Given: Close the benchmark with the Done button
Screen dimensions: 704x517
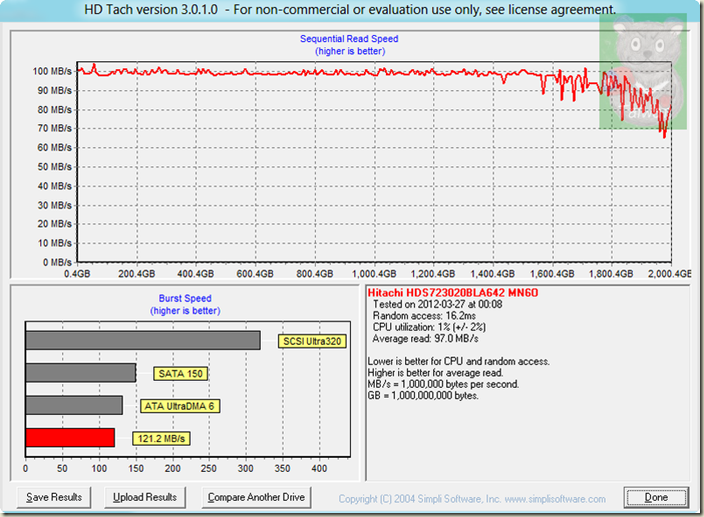Looking at the screenshot, I should click(x=655, y=497).
